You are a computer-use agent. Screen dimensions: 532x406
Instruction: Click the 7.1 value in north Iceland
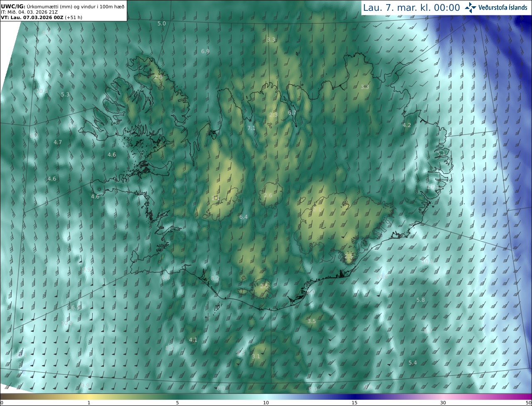(251, 128)
